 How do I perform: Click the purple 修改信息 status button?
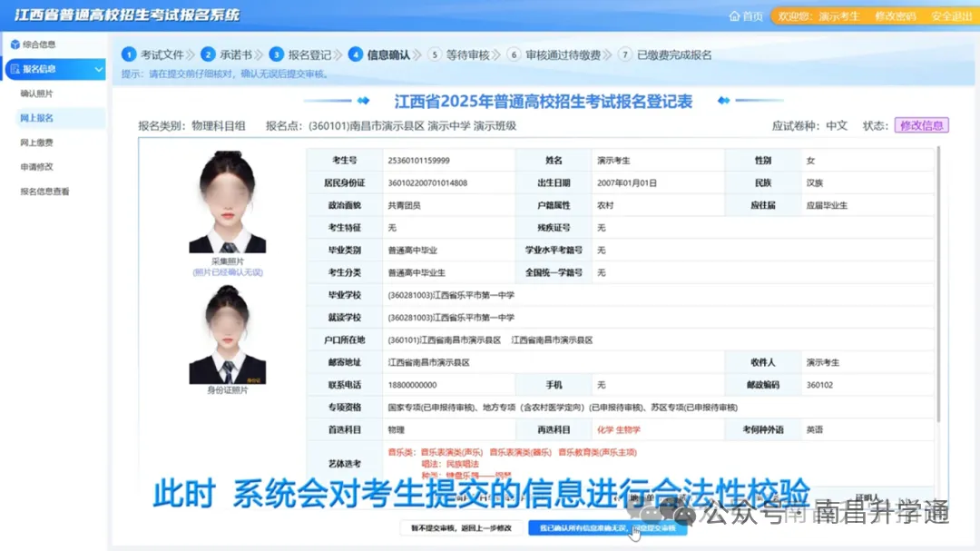click(921, 125)
